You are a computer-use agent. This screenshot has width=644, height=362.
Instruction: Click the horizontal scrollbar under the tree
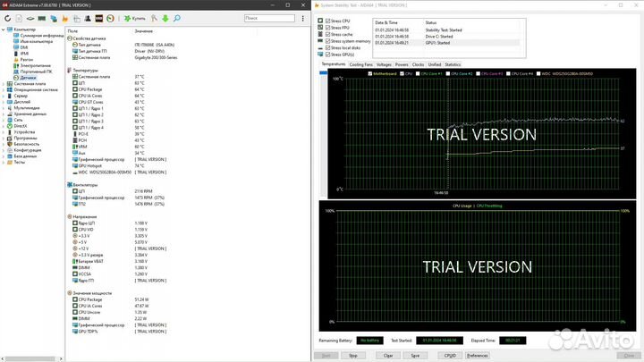click(x=31, y=358)
